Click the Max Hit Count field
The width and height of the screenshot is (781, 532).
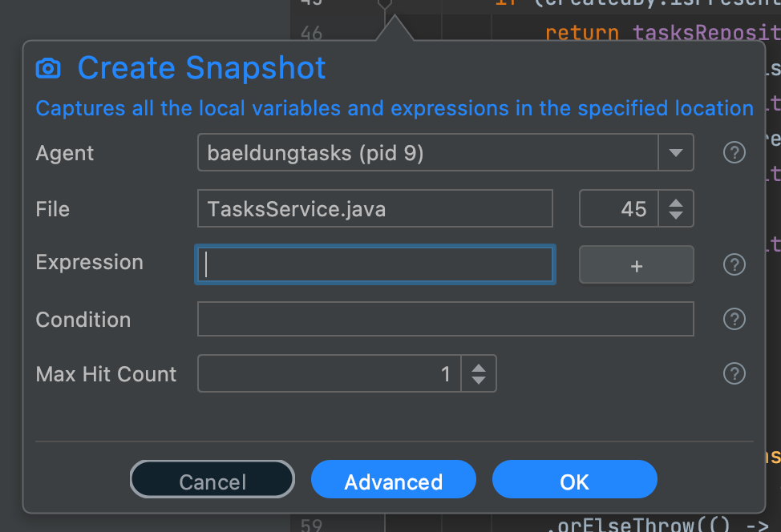[330, 373]
